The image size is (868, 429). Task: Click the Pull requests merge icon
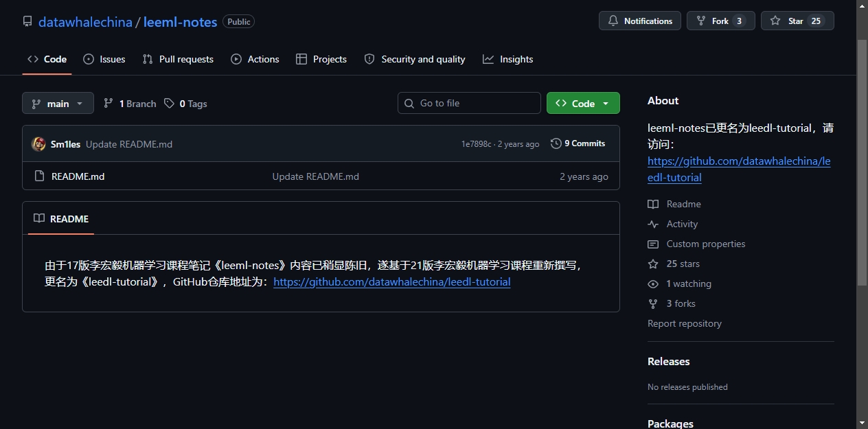click(148, 59)
